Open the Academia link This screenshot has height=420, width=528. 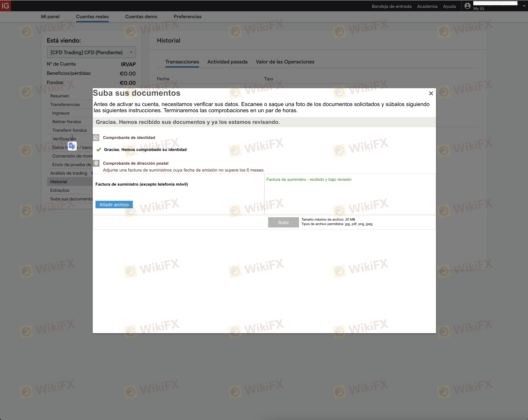pos(427,6)
